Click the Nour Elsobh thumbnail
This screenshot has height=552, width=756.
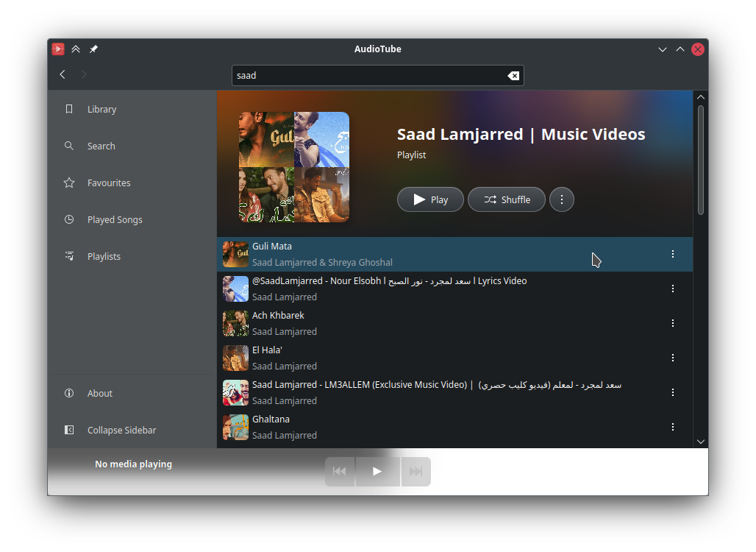coord(235,289)
